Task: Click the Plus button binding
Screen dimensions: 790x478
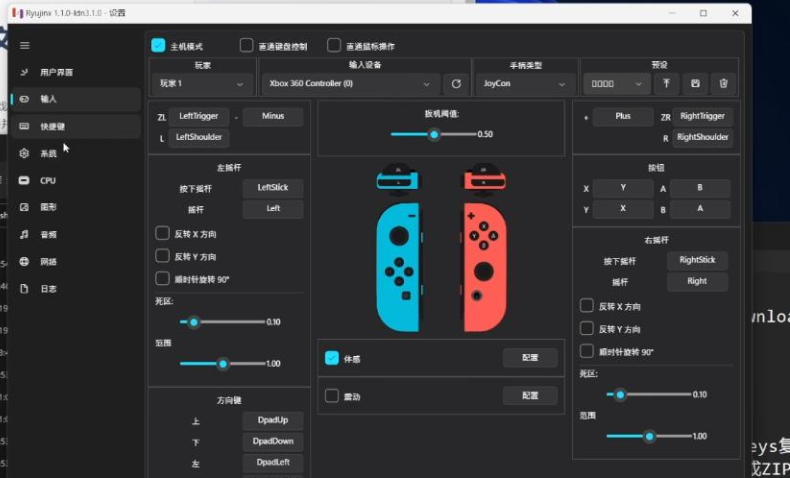Action: click(623, 116)
